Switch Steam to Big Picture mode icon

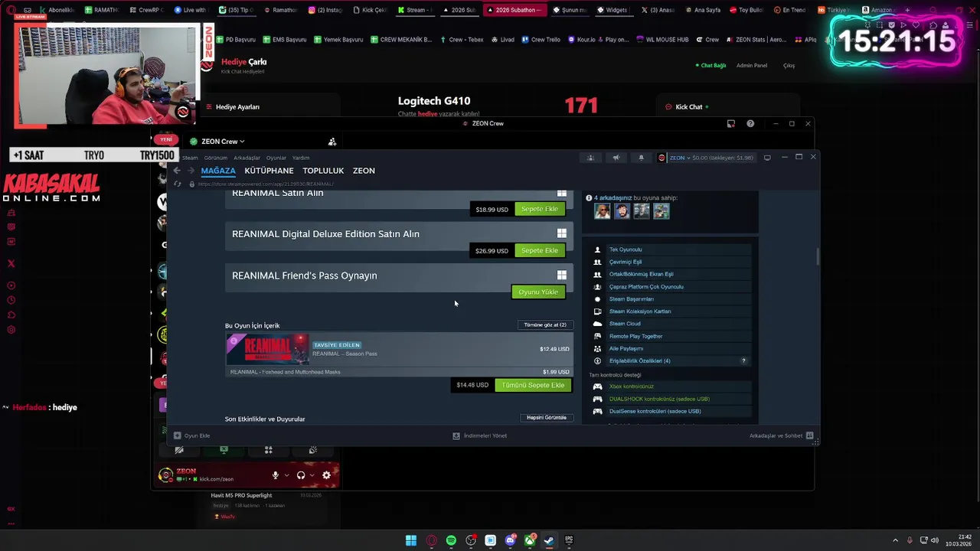(767, 158)
